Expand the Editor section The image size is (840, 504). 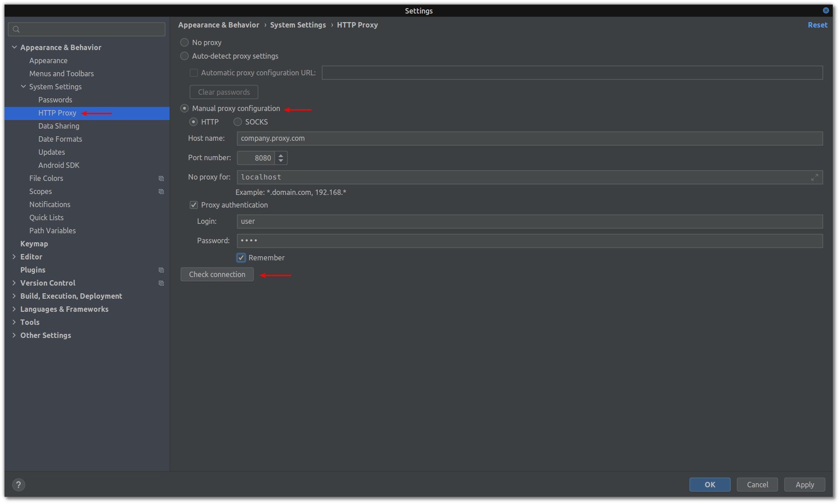[14, 257]
